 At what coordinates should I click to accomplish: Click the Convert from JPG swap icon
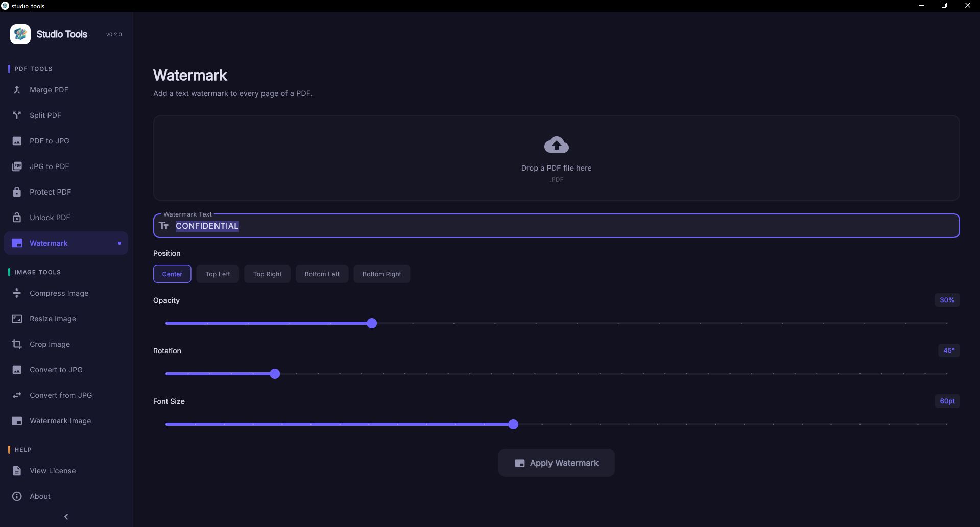click(x=17, y=395)
